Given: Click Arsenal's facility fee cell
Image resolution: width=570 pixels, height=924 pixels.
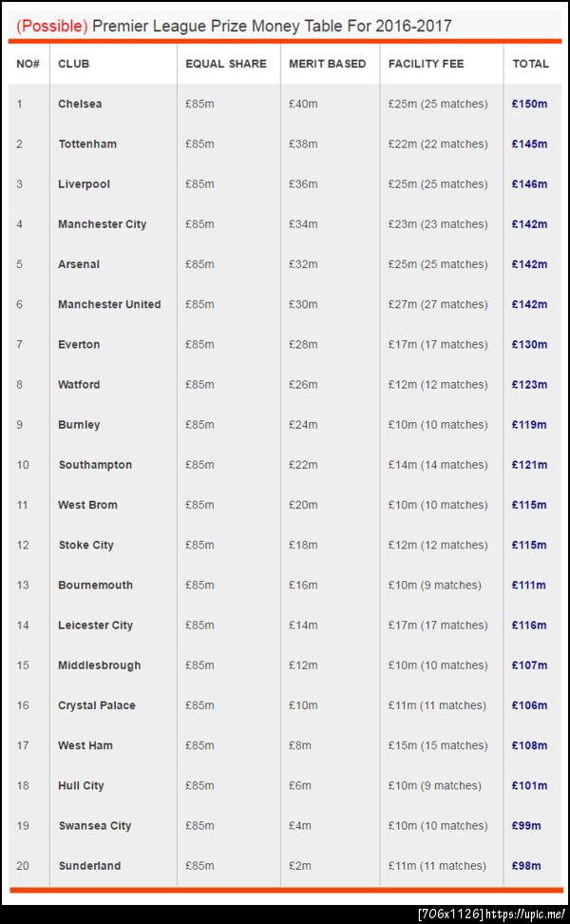Looking at the screenshot, I should tap(437, 264).
